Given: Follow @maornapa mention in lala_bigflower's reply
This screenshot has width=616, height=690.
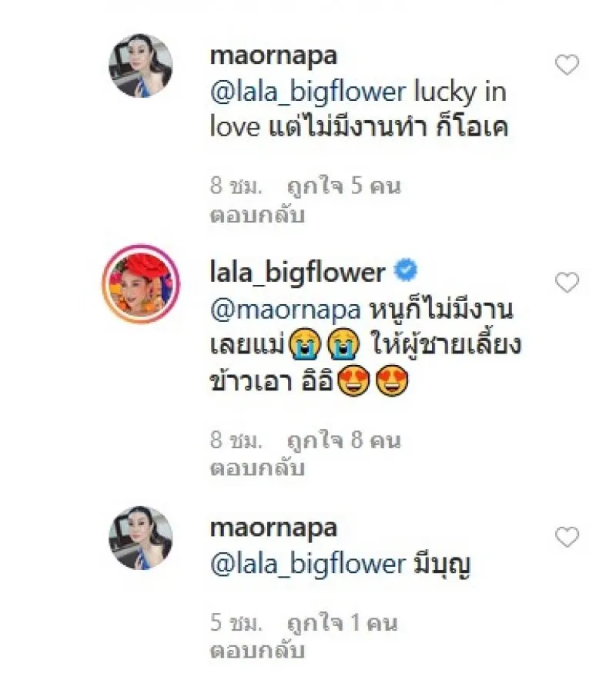Looking at the screenshot, I should pyautogui.click(x=286, y=310).
